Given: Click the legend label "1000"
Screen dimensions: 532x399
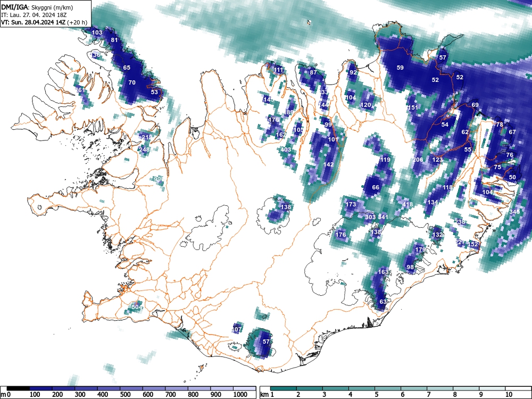Looking at the screenshot, I should pyautogui.click(x=240, y=395).
